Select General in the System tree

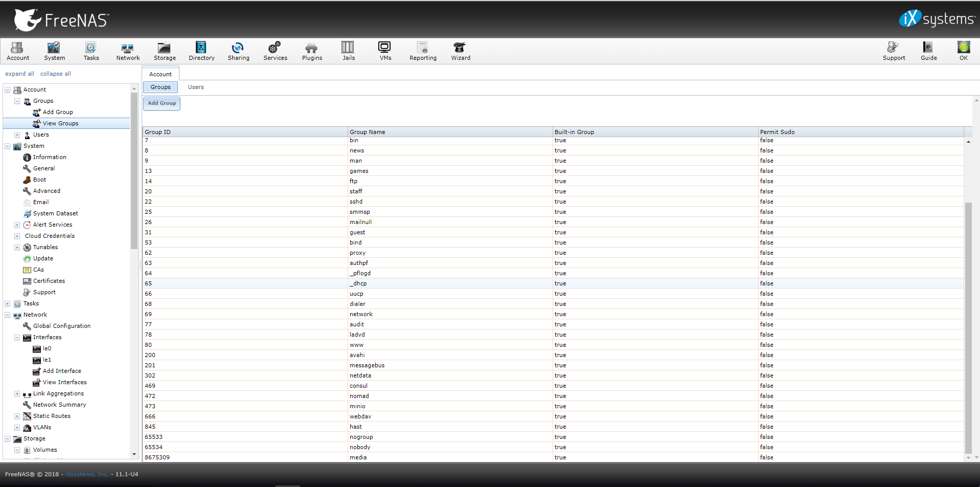[44, 168]
